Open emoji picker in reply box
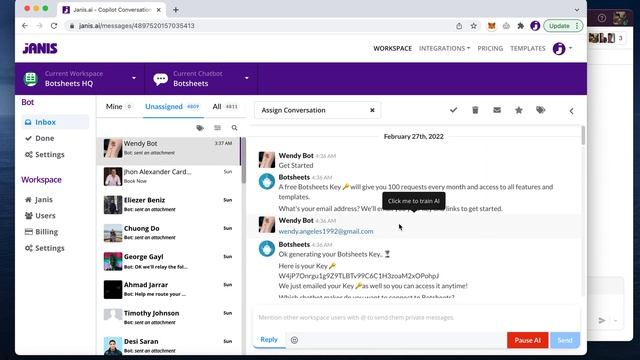Viewport: 640px width, 360px height. [x=294, y=340]
